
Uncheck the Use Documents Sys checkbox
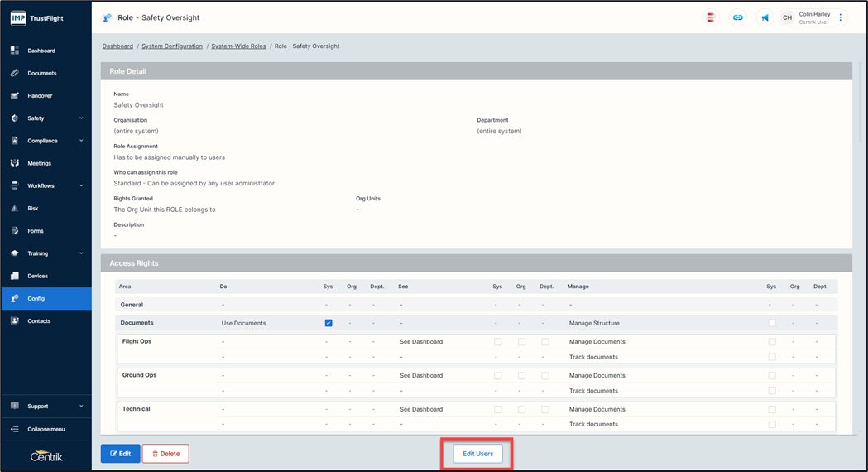tap(328, 323)
